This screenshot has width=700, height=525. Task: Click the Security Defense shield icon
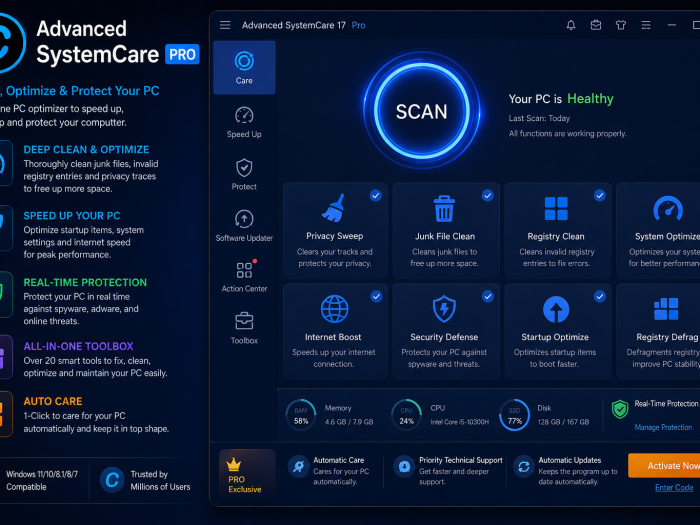point(444,309)
